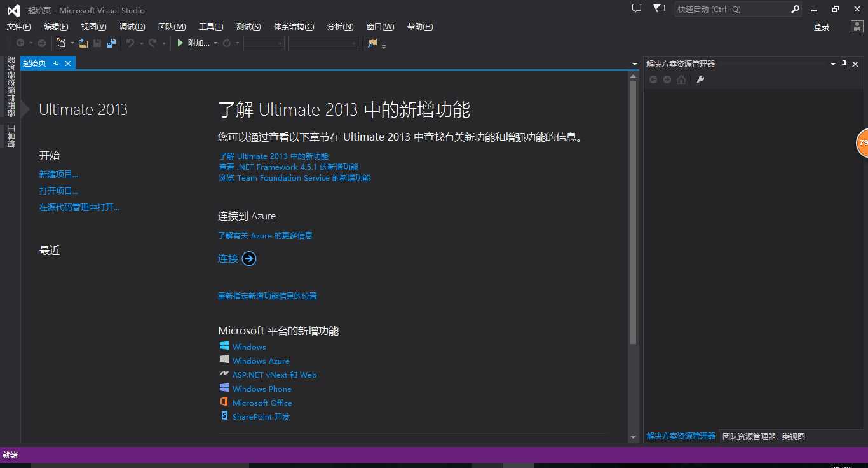Screen dimensions: 868x468
Task: Open the 体系结构(C) menu
Action: coord(294,26)
